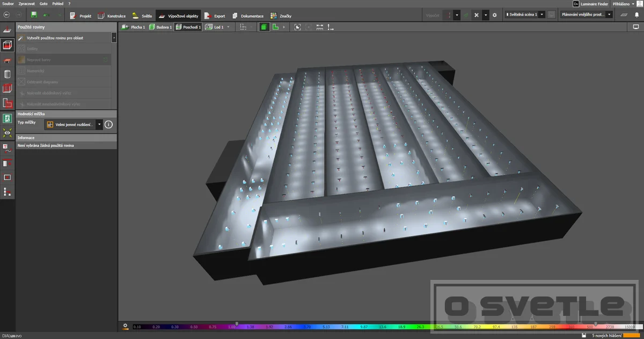Toggle the green floor plan view button

pyautogui.click(x=275, y=27)
